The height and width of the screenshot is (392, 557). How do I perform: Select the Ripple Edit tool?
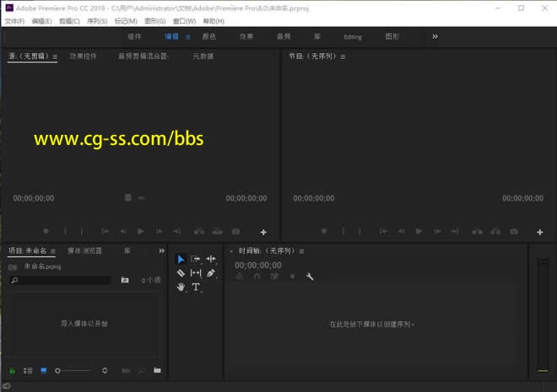(x=211, y=259)
